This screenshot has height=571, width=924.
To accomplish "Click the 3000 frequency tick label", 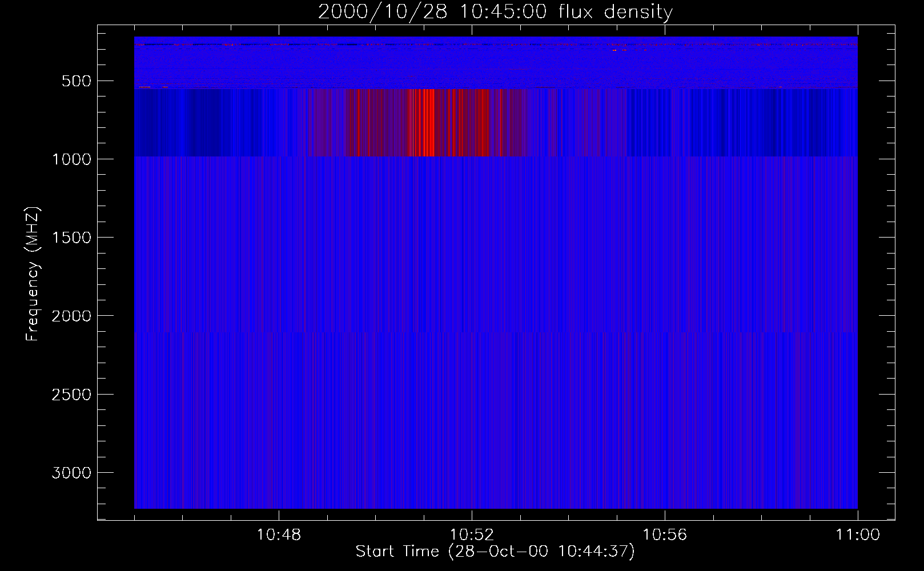I will [71, 473].
